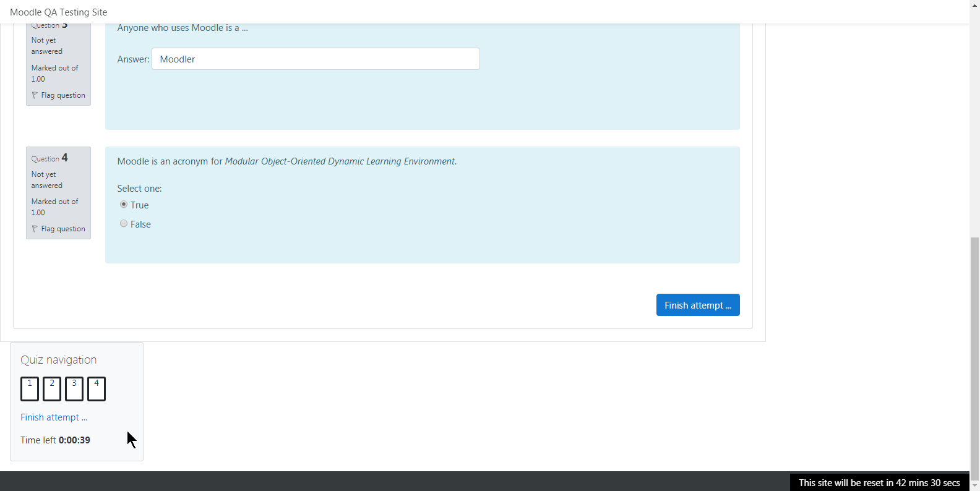Click 'Not yet answered' status of Question 3
The width and height of the screenshot is (980, 491).
47,46
